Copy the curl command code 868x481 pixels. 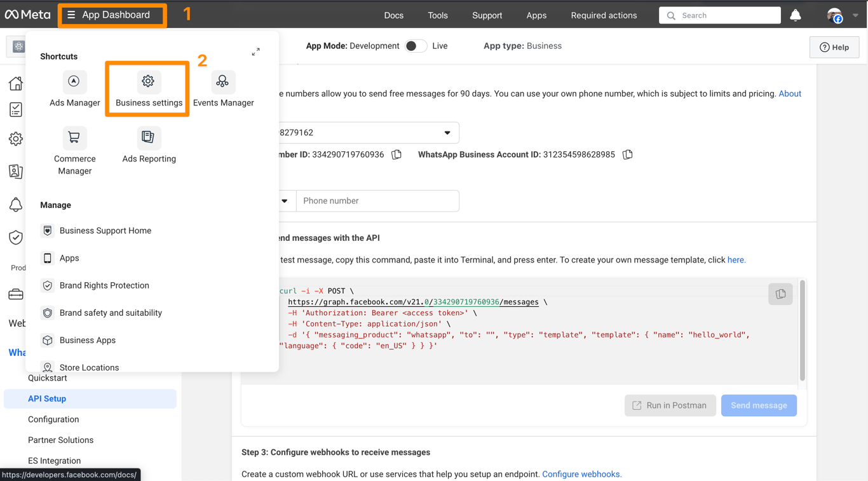click(780, 294)
